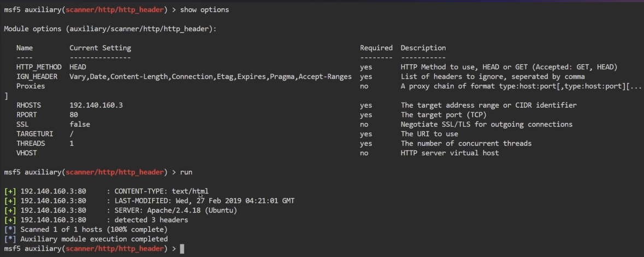Screen dimensions: 644x257
Task: Click the terminal cursor at the final prompt
Action: 182,249
